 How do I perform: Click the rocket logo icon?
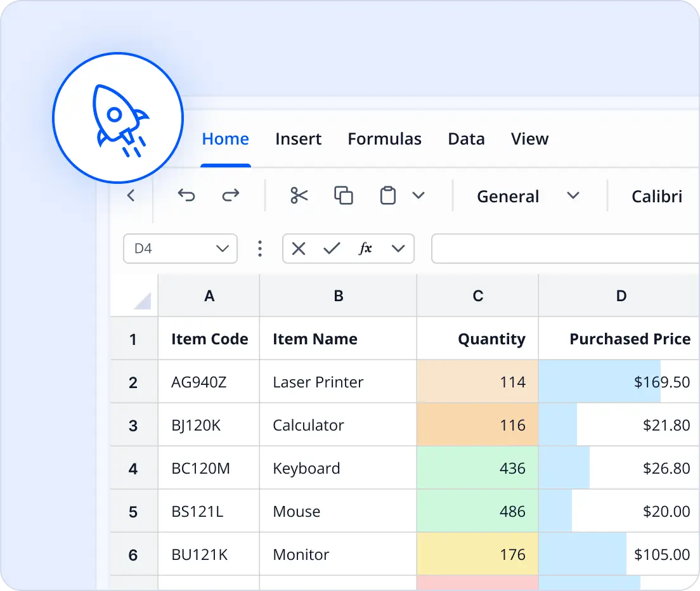point(118,117)
